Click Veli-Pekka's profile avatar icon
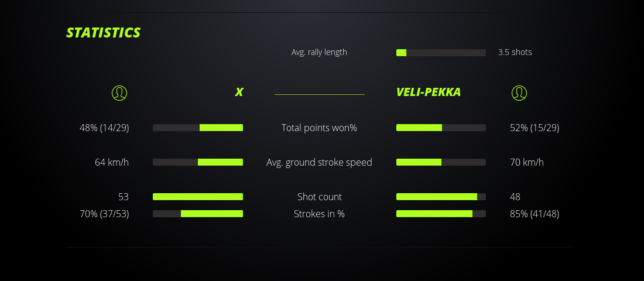The height and width of the screenshot is (281, 644). click(x=519, y=92)
